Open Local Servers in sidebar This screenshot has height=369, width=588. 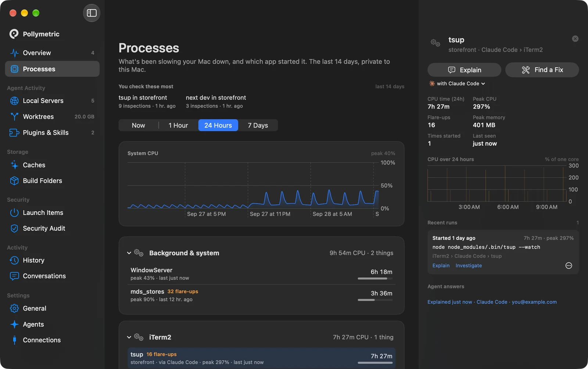tap(52, 101)
